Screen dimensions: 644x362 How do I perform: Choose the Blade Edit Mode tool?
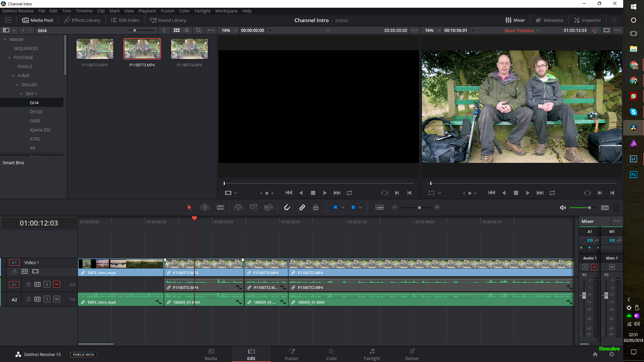point(220,207)
